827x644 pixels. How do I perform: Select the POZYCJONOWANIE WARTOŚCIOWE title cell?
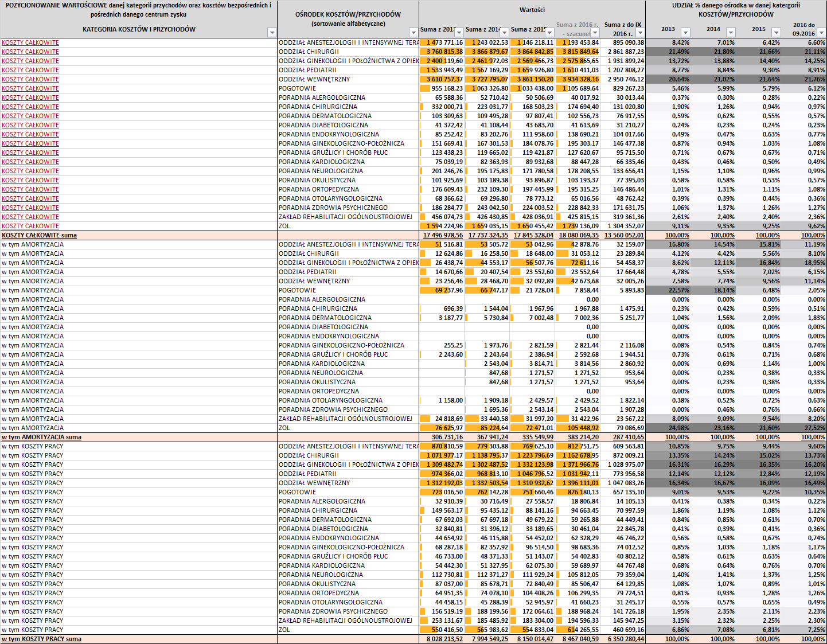coord(139,10)
